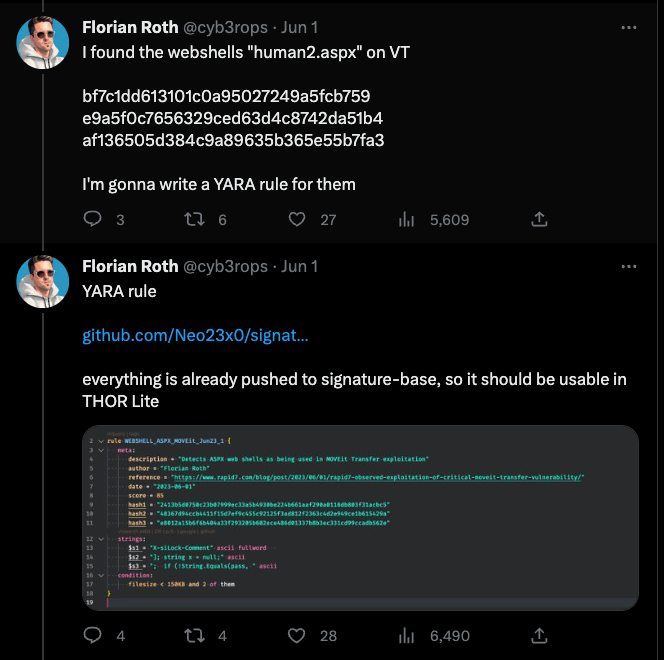
Task: View analytics showing 5,609 views
Action: point(407,219)
